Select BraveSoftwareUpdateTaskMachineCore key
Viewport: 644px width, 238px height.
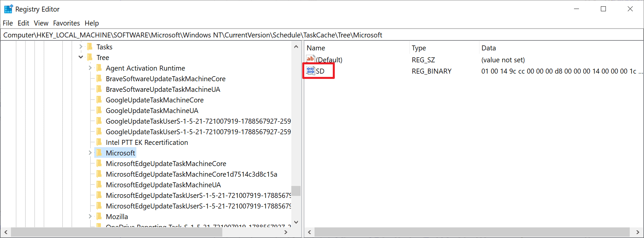(x=166, y=79)
